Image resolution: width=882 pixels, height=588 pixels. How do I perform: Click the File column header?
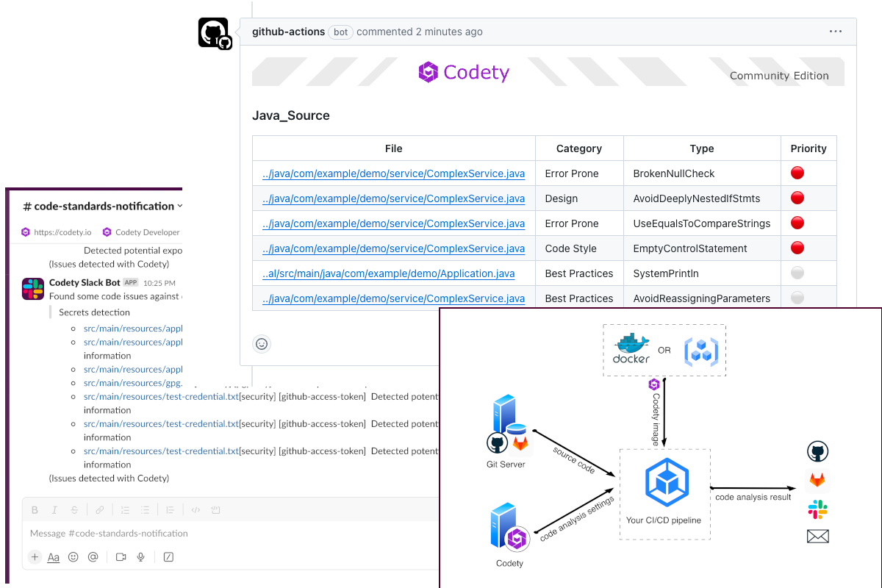click(394, 148)
